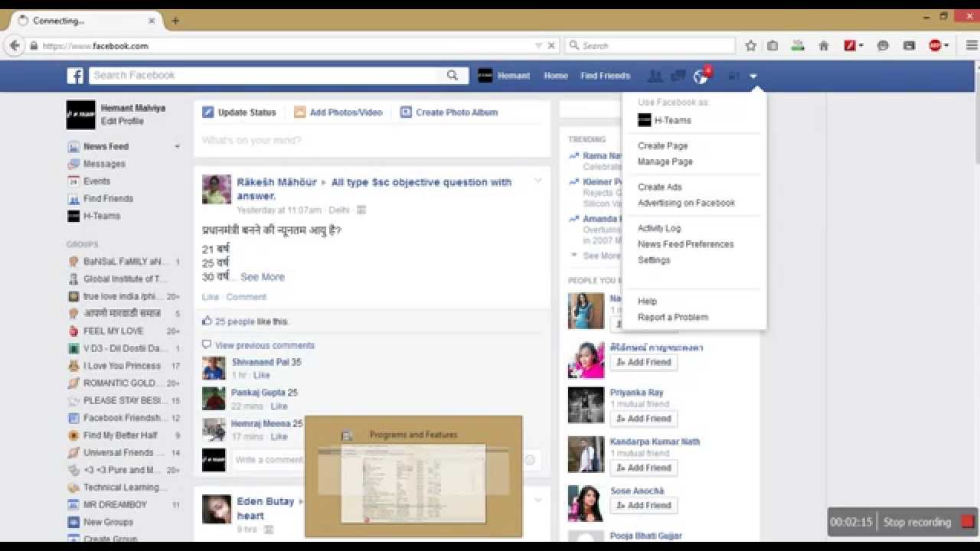Add Priyanka Ray as friend

pos(643,419)
